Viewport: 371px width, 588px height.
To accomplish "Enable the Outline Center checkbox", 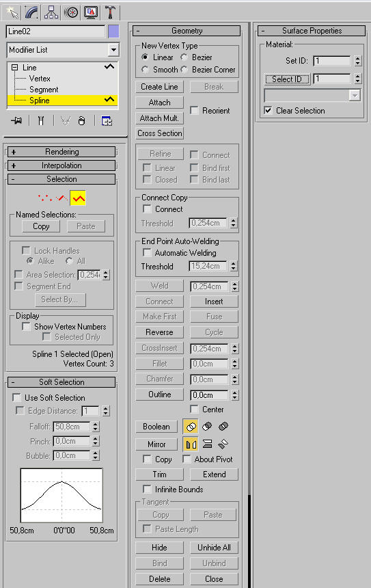I will 194,409.
